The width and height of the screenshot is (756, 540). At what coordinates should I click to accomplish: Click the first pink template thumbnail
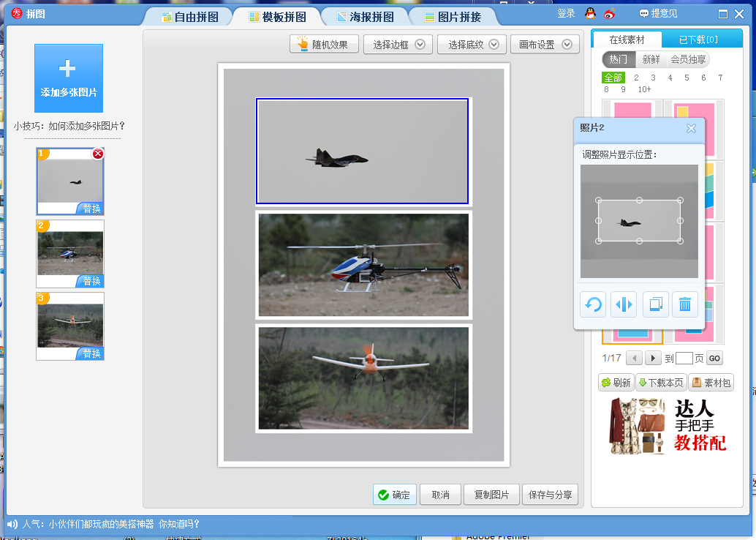pos(632,110)
